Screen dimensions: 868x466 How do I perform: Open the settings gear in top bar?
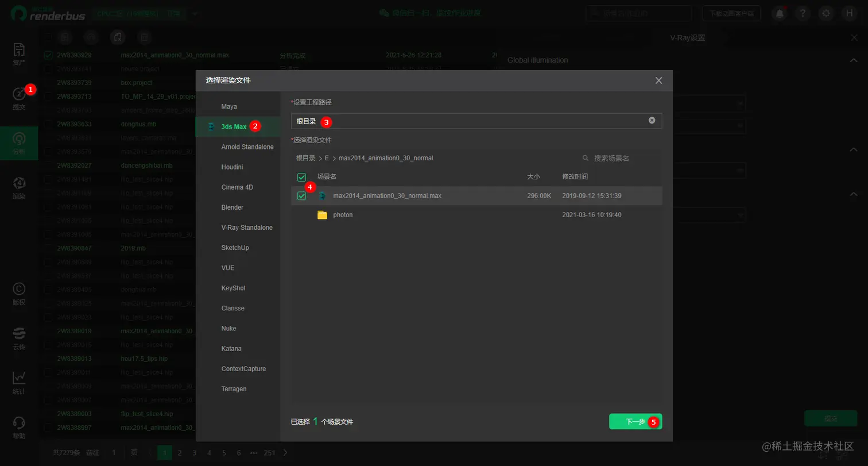[x=826, y=13]
